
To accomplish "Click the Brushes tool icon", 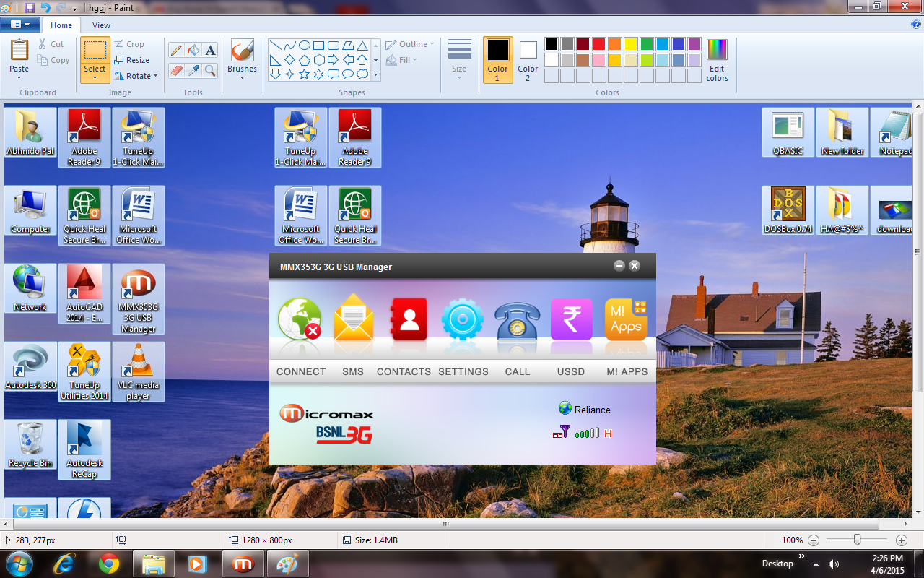I will point(242,51).
